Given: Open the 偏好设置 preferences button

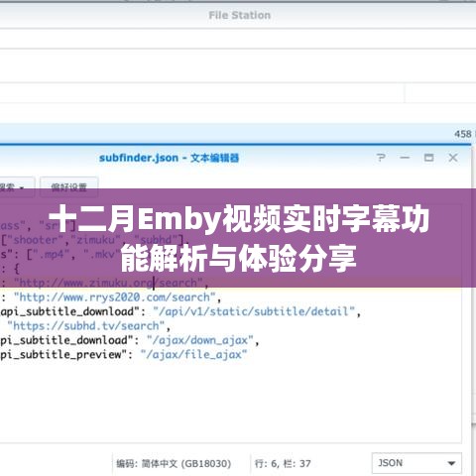Looking at the screenshot, I should point(68,187).
